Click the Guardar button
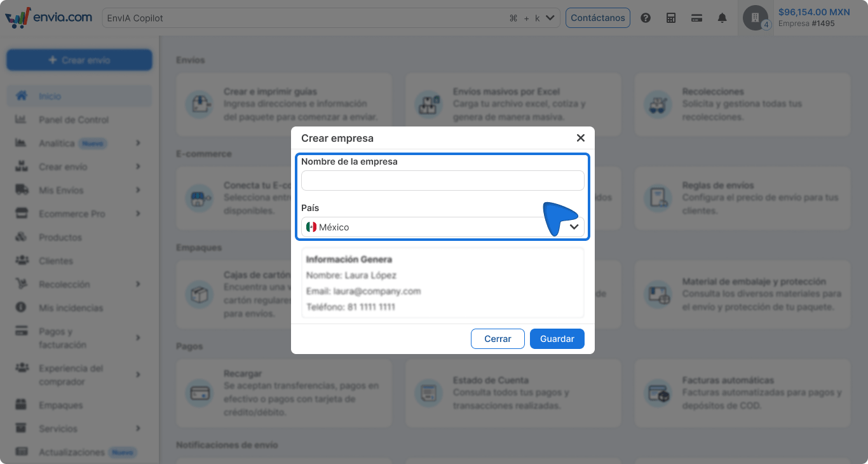The image size is (868, 464). [x=557, y=339]
